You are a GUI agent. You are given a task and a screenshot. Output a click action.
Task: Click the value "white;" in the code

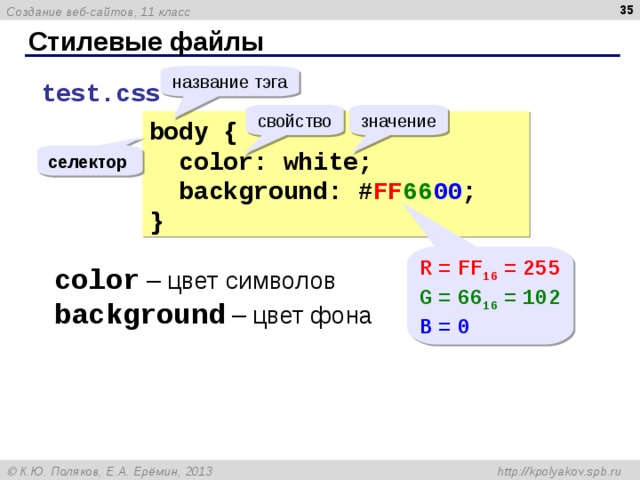coord(327,162)
